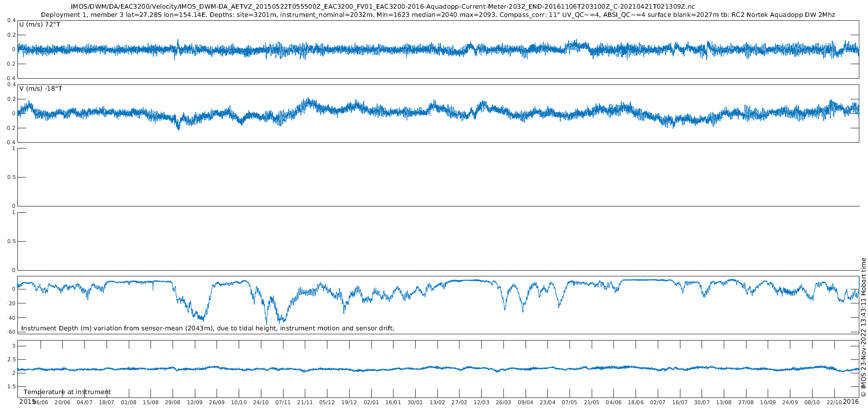Select the '19/12' date tick label
868x410 pixels.
pos(349,402)
